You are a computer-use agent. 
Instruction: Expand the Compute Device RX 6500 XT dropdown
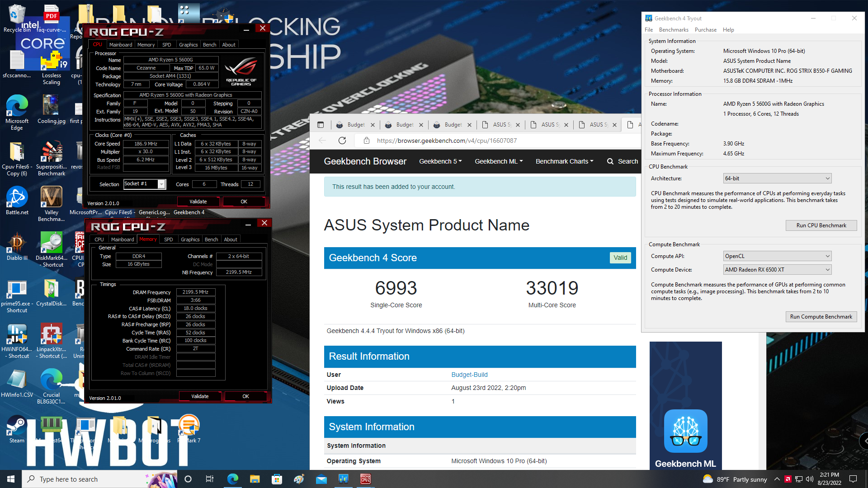coord(777,270)
